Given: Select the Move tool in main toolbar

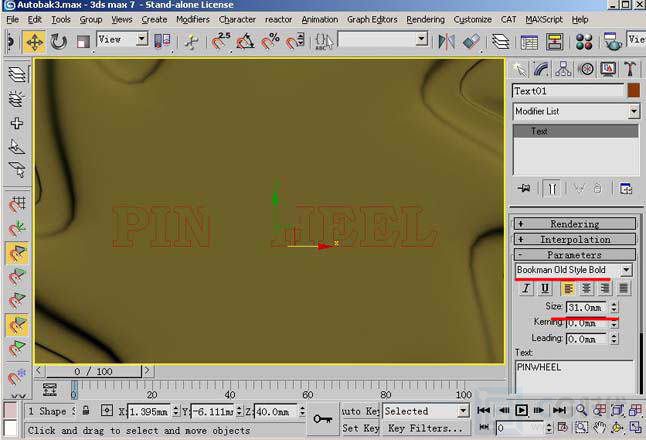Looking at the screenshot, I should [x=34, y=42].
